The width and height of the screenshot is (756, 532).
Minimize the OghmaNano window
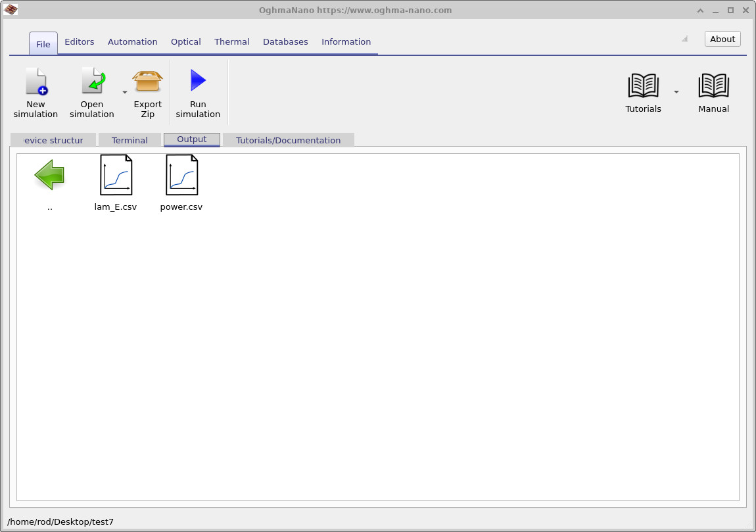click(x=715, y=11)
